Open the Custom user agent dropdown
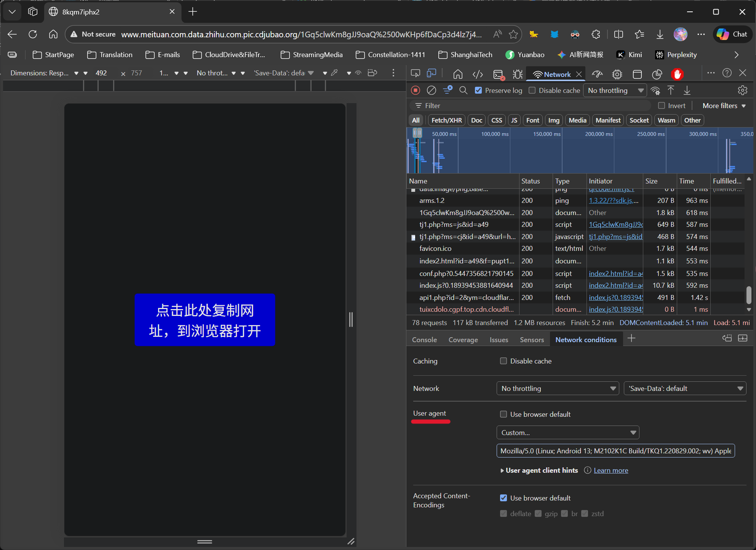The image size is (756, 550). [x=567, y=432]
